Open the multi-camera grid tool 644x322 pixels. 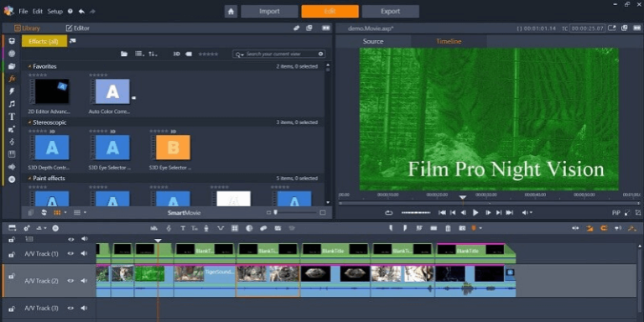(x=235, y=228)
